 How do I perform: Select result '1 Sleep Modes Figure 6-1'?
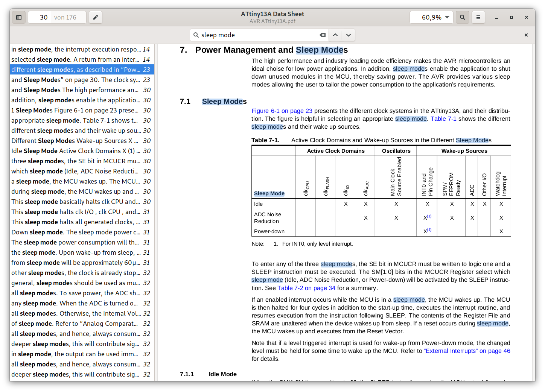(82, 110)
